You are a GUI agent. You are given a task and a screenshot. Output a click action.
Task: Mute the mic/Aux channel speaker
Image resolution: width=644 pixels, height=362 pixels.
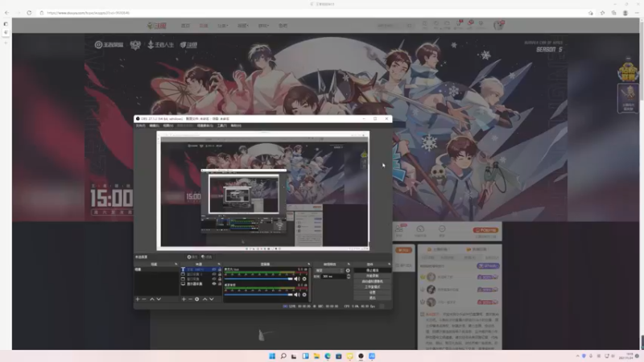pos(297,279)
